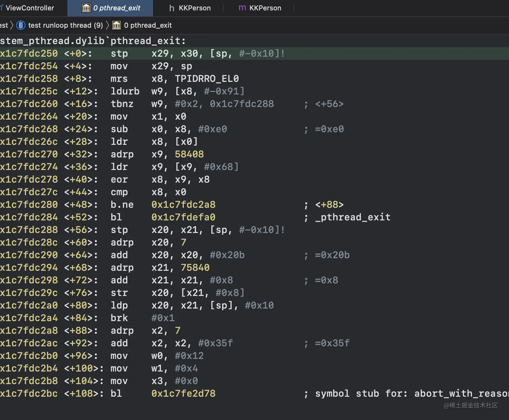Select the stp x29, x30 instruction at <+0>
This screenshot has width=509, height=420.
pos(254,54)
